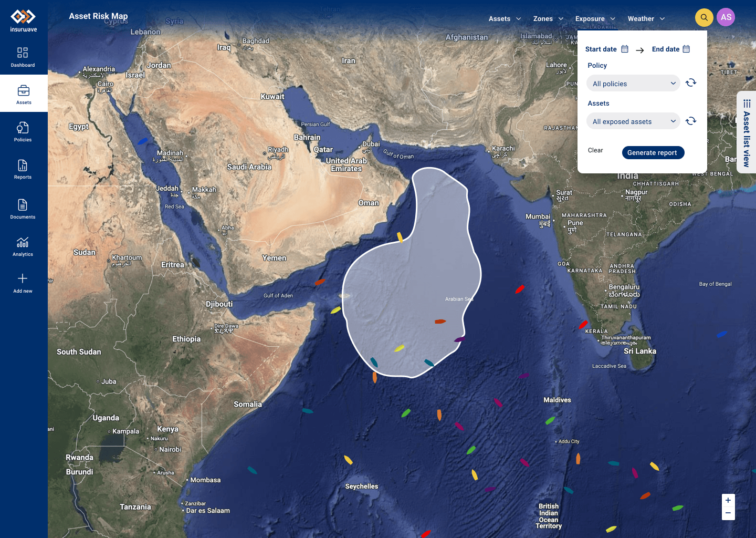Expand the Exposure top menu
The image size is (756, 538).
(595, 18)
